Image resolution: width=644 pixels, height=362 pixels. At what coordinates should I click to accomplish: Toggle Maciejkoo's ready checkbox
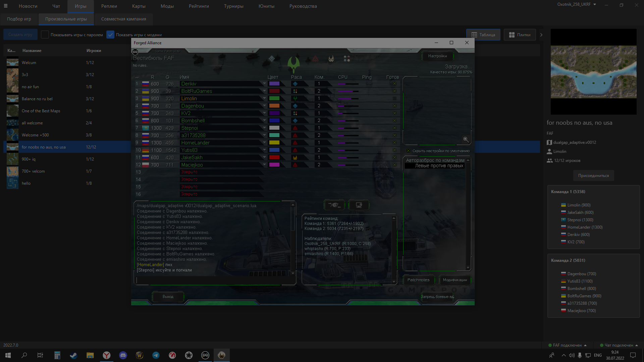click(394, 165)
